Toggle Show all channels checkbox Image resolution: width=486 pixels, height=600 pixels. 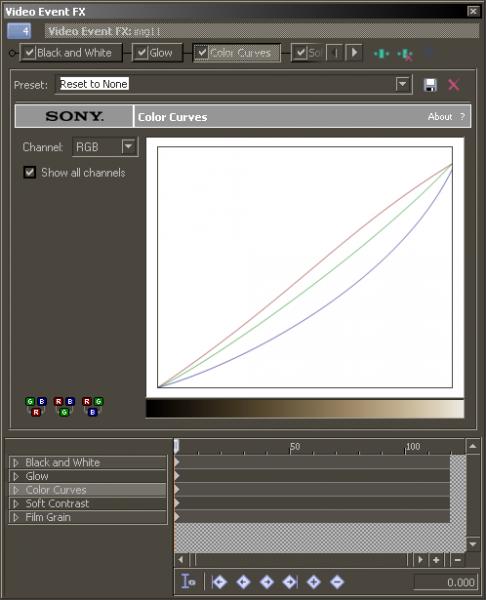[x=30, y=172]
